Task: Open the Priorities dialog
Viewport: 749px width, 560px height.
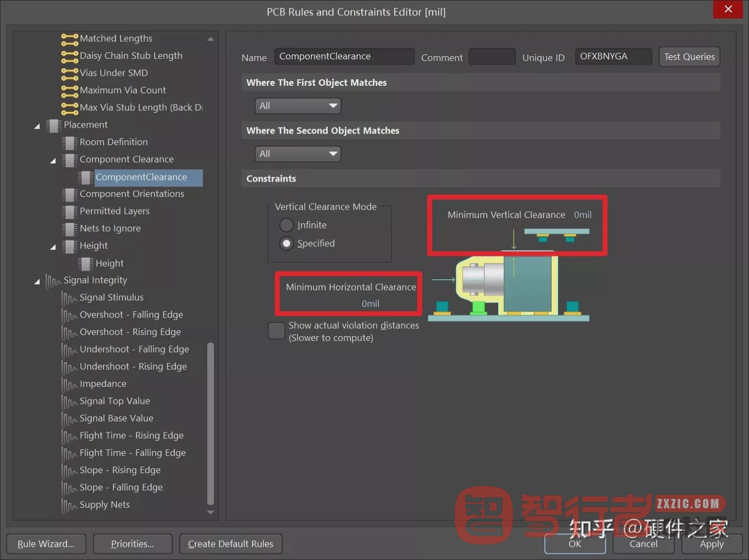Action: (133, 544)
